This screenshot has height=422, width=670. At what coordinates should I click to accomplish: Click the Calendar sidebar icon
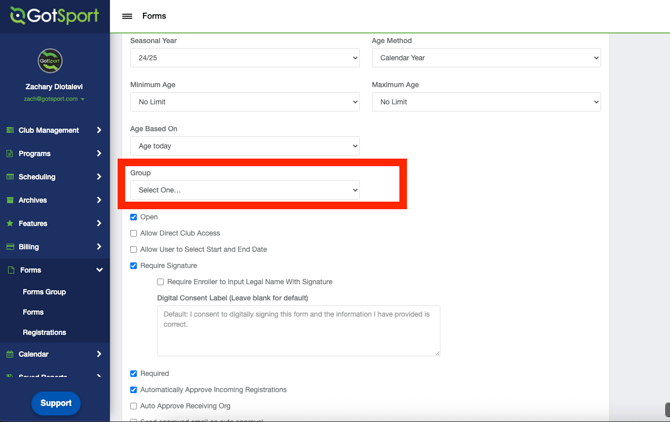click(x=10, y=354)
